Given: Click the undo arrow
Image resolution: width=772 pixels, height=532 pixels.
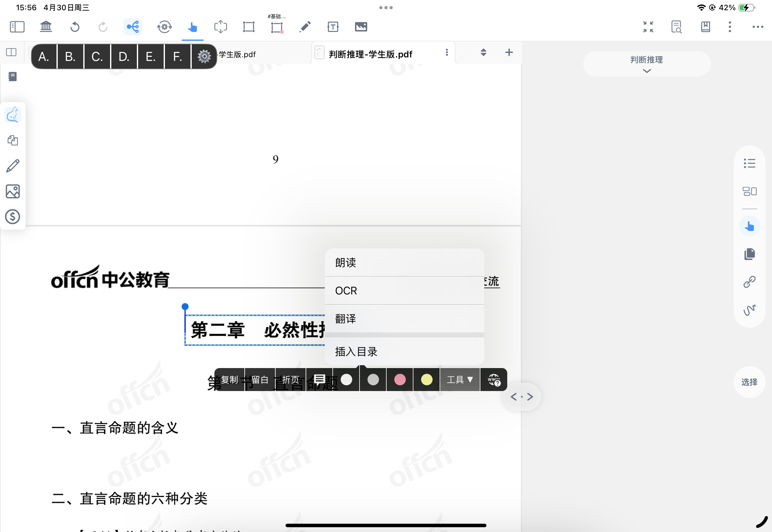Looking at the screenshot, I should tap(75, 27).
